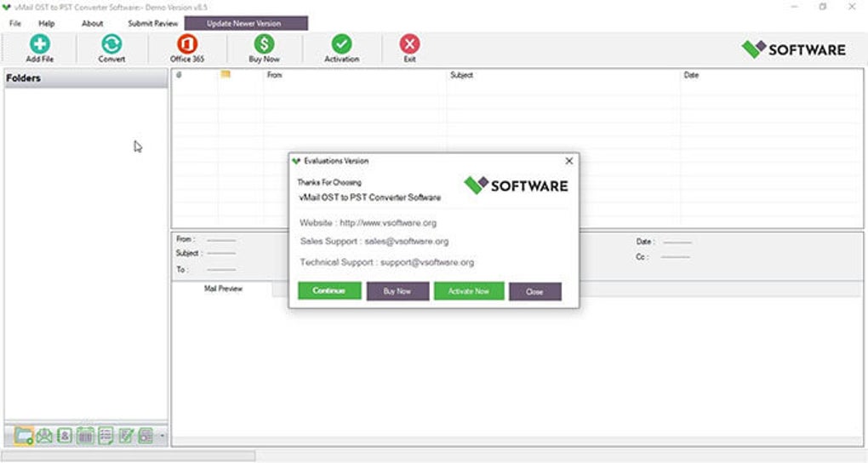
Task: Click the vSoftware logo at top right
Action: pyautogui.click(x=793, y=49)
